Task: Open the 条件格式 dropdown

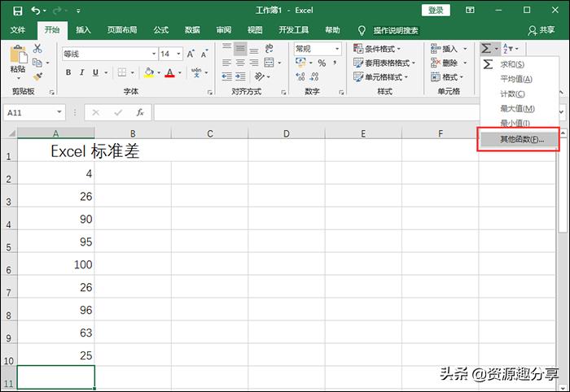Action: [x=379, y=49]
